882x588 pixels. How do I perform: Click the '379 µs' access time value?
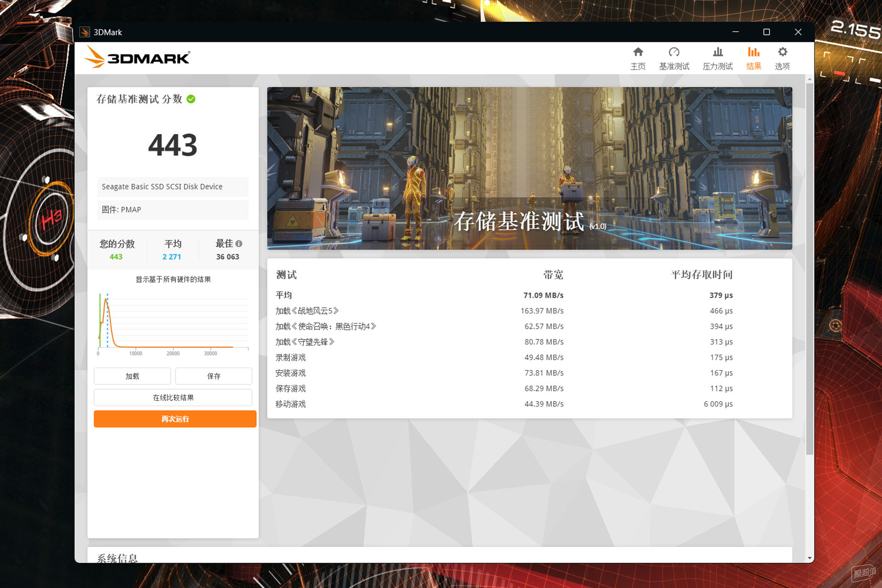click(721, 295)
